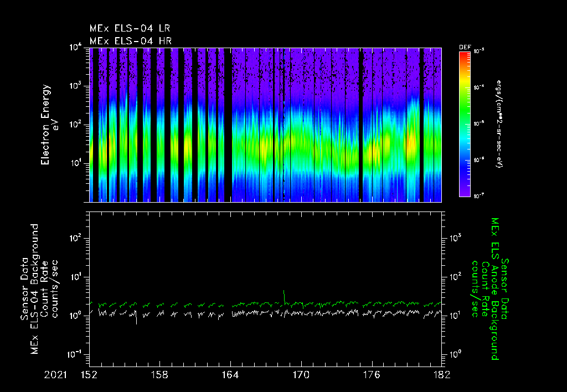Viewport: 567px width, 392px height.
Task: Click the 'MEx ELS-04 LR' title text
Action: (x=130, y=28)
